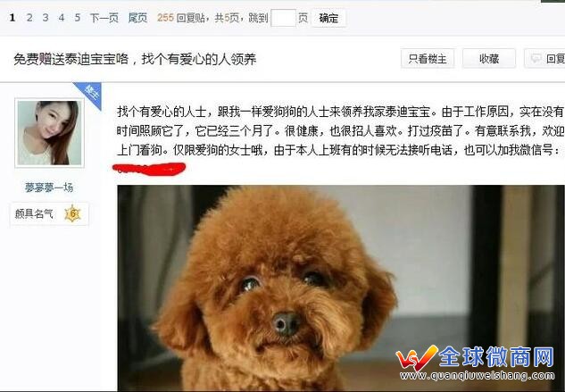Filter posts with 只看楼主 button

pyautogui.click(x=428, y=58)
